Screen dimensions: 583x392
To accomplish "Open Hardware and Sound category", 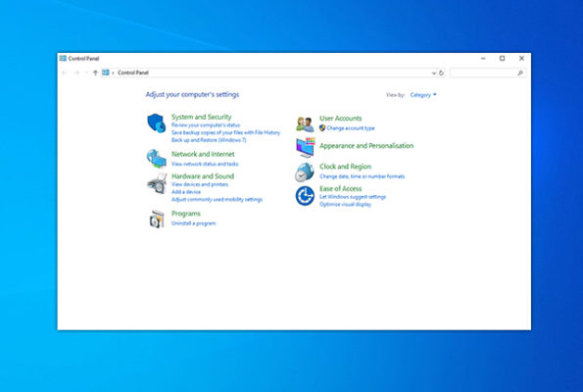I will pyautogui.click(x=203, y=176).
